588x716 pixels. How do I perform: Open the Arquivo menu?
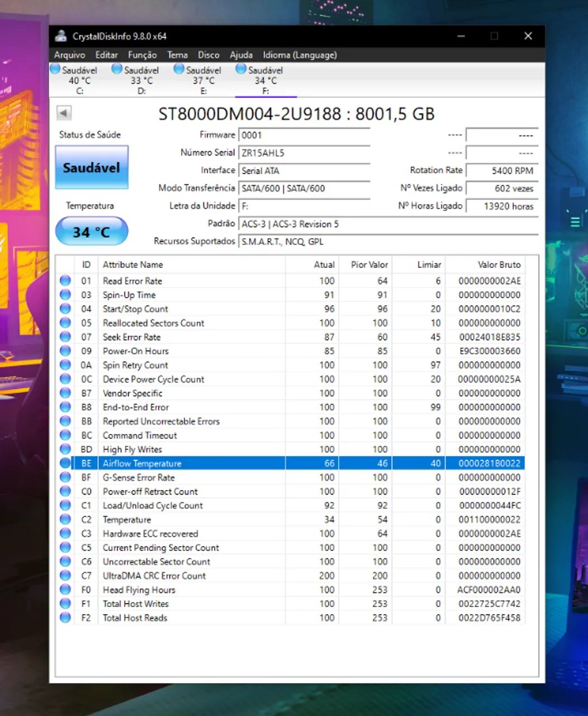click(69, 55)
